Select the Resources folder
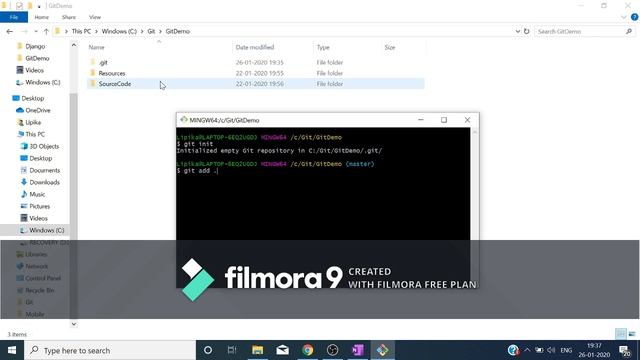This screenshot has height=360, width=640. pos(112,73)
